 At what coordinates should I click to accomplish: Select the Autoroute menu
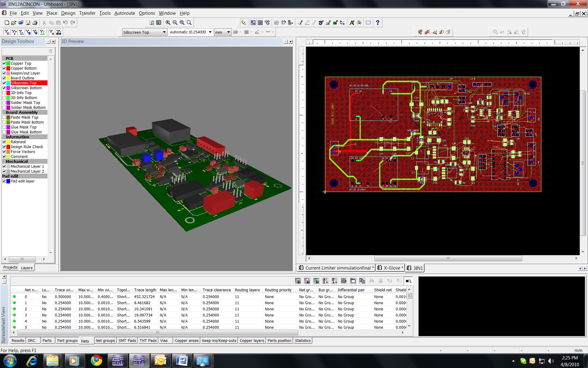[x=124, y=13]
